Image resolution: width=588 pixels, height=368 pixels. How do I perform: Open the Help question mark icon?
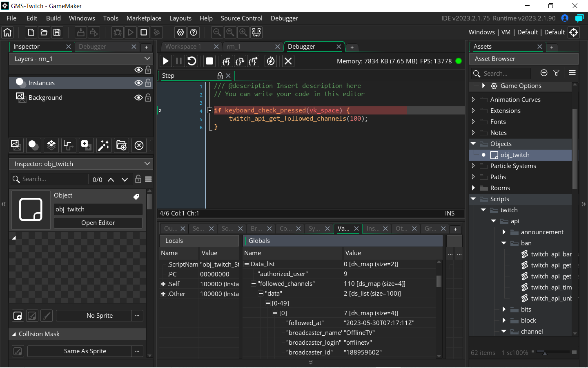pos(194,32)
